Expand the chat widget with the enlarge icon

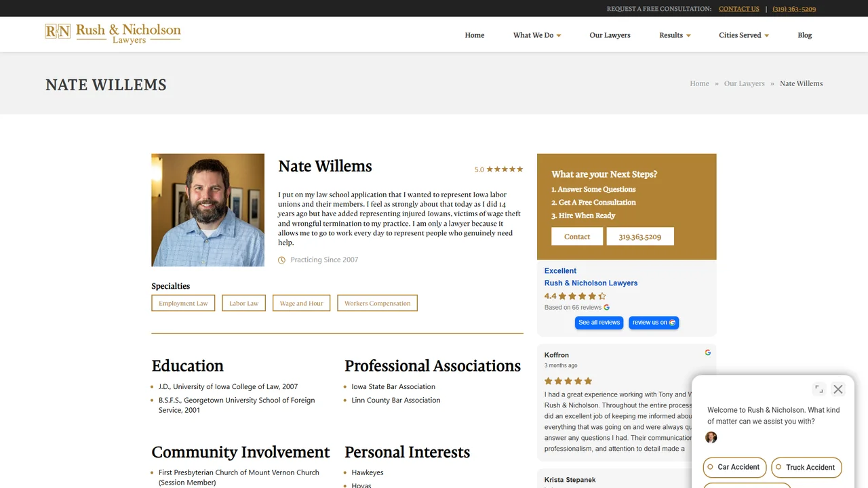[819, 389]
